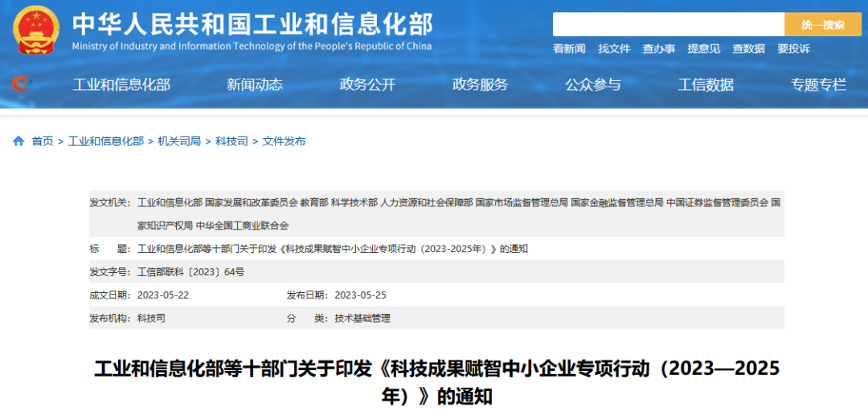Viewport: 868px width, 411px height.
Task: Open the 要投诉 quick link
Action: [x=793, y=49]
